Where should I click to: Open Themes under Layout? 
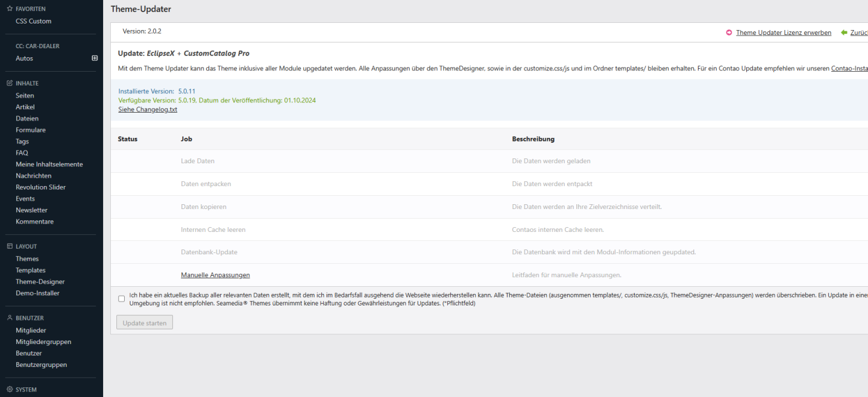click(27, 259)
